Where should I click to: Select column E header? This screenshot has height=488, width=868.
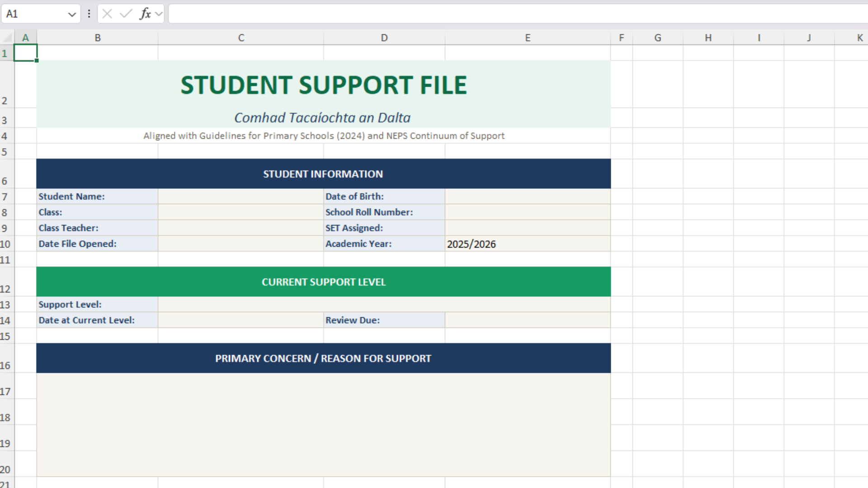pyautogui.click(x=528, y=38)
